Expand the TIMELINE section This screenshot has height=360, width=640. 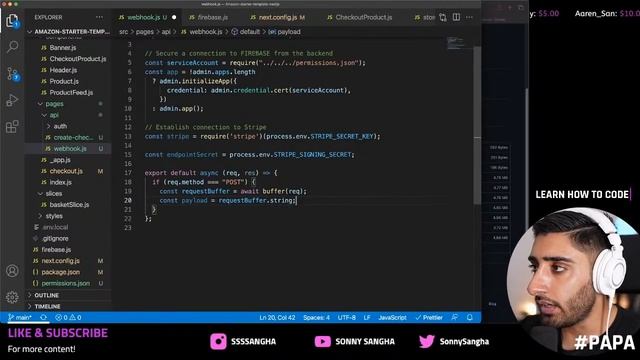[x=47, y=307]
